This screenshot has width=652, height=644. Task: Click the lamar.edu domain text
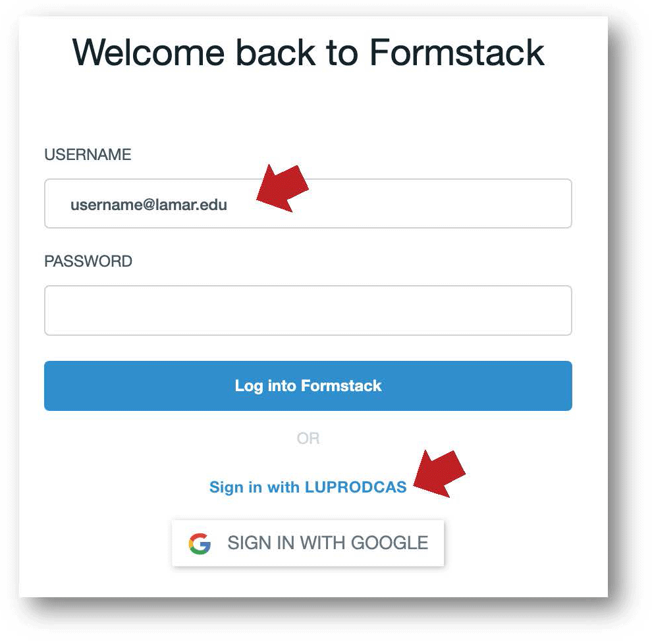tap(191, 205)
